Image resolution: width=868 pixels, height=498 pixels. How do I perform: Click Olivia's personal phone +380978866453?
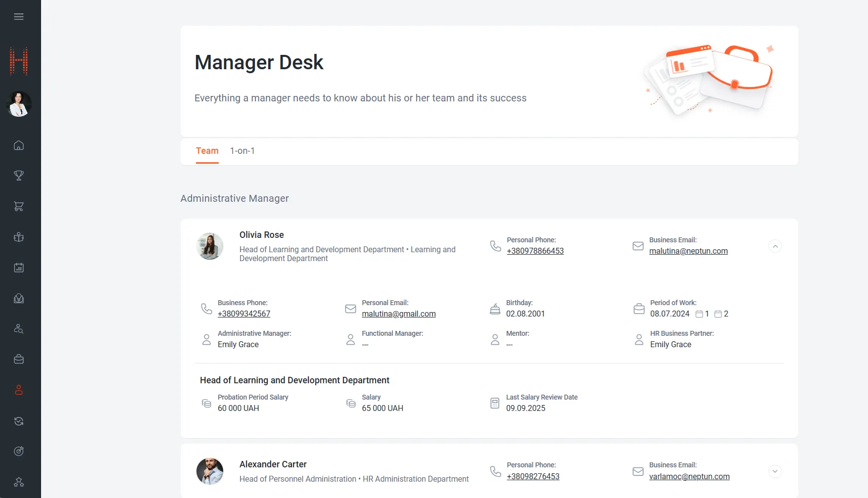point(535,251)
